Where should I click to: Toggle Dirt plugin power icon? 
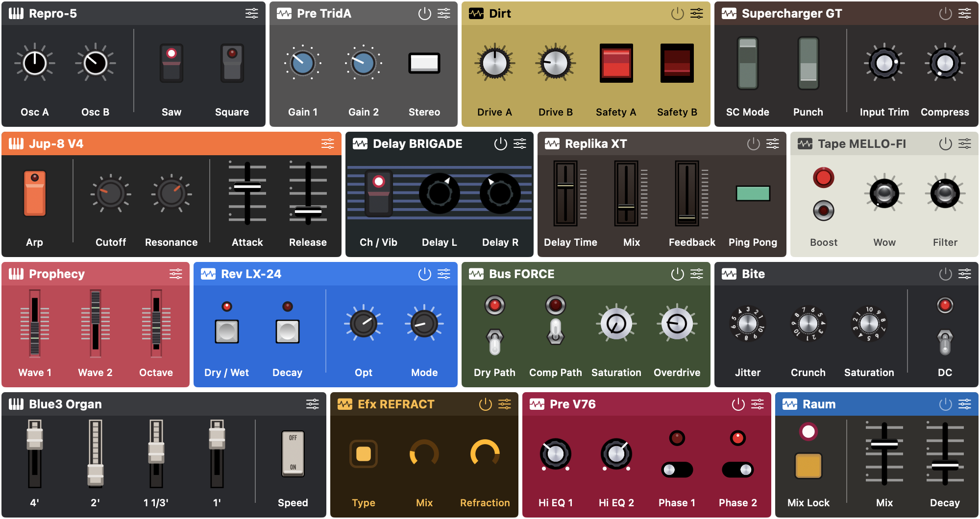(677, 13)
